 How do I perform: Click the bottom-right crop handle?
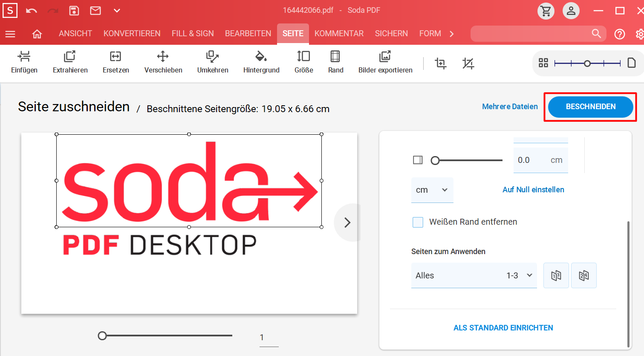point(322,227)
